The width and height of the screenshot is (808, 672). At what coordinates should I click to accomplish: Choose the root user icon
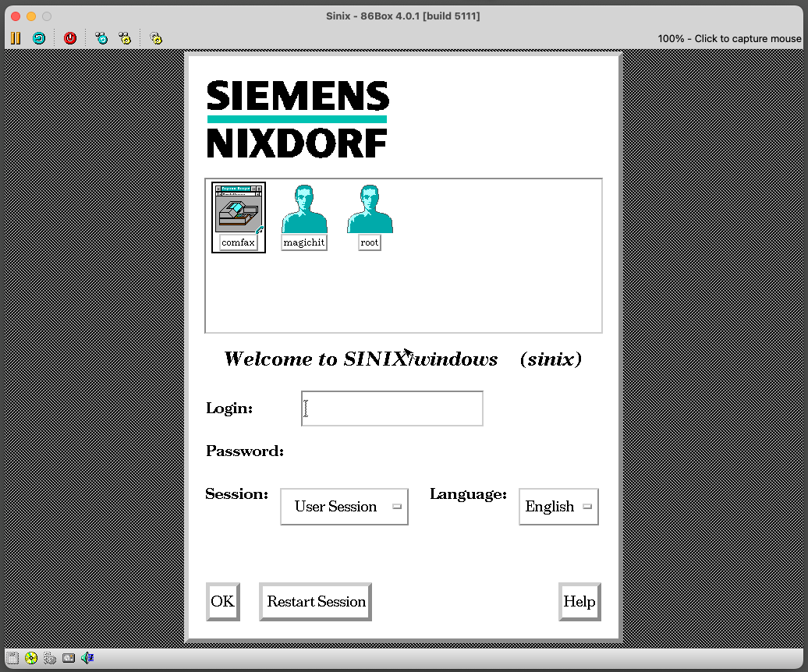[x=370, y=217]
